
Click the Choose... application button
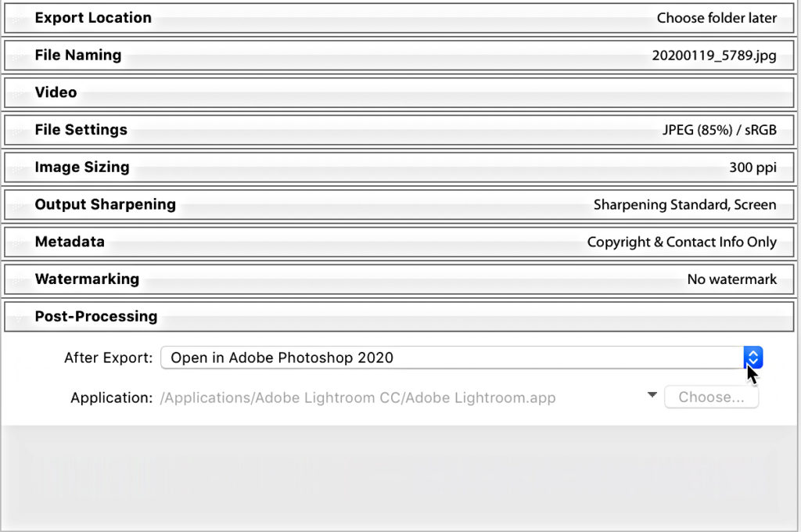pos(711,397)
